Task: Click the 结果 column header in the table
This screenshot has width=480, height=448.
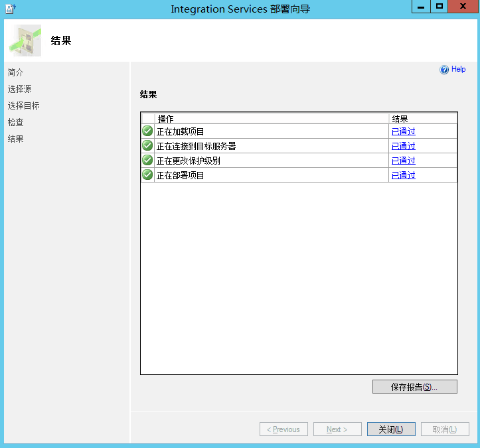Action: tap(423, 118)
